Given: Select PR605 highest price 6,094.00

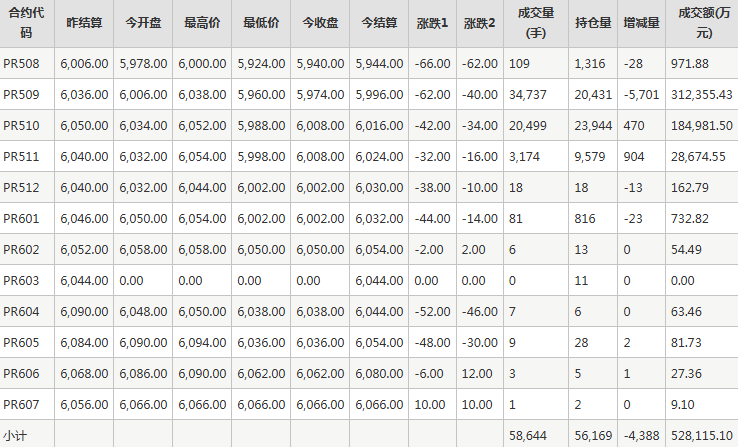Looking at the screenshot, I should tap(202, 343).
